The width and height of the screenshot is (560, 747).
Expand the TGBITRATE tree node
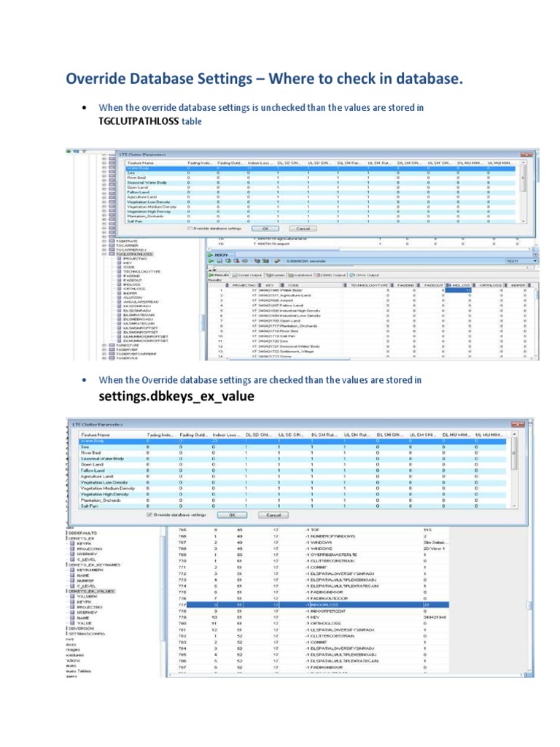pyautogui.click(x=104, y=241)
